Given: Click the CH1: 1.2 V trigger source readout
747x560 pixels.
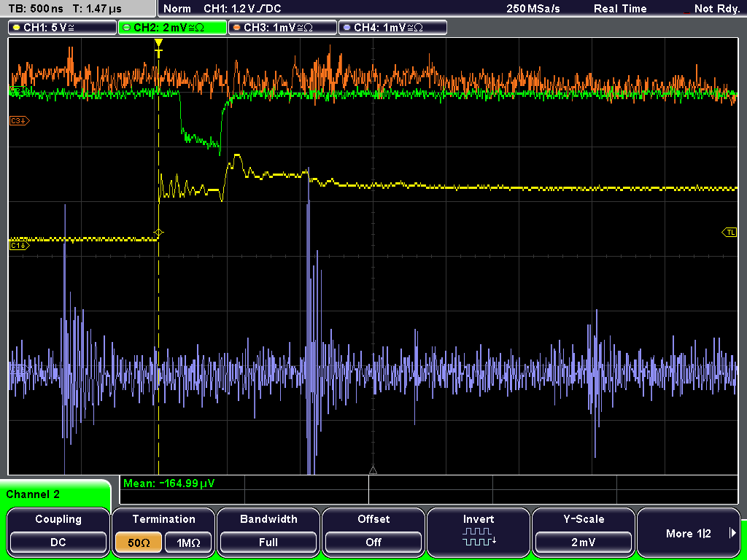Looking at the screenshot, I should tap(242, 9).
